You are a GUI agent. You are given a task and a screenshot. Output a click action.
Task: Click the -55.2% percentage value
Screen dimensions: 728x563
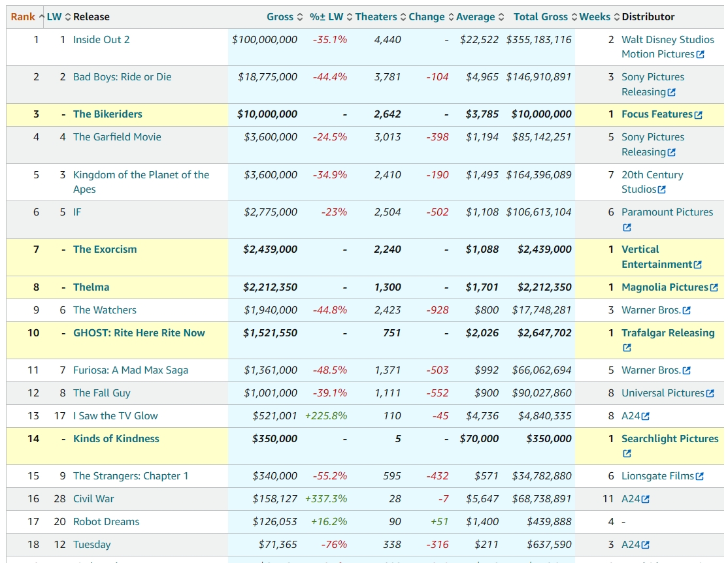tap(329, 475)
